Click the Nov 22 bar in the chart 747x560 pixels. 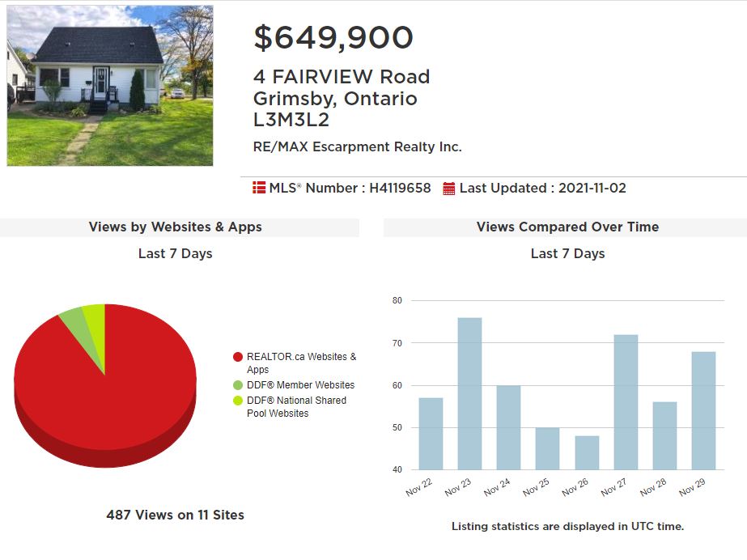(431, 434)
